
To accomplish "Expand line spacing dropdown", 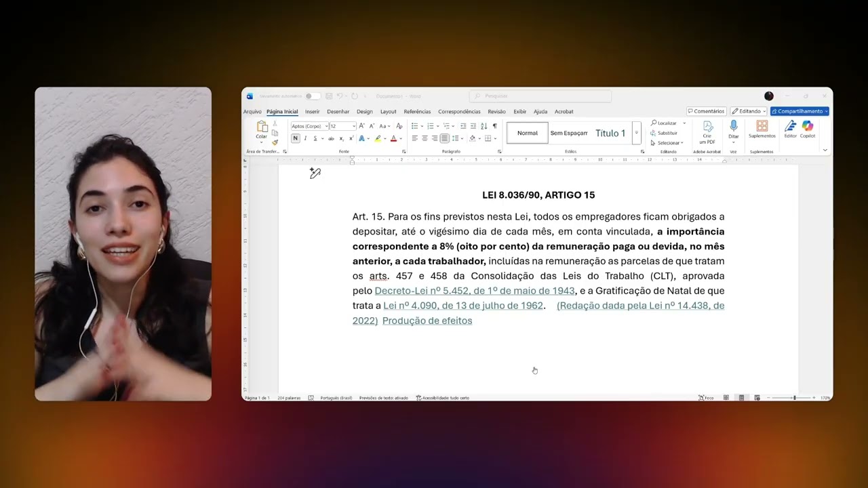I will coord(462,138).
